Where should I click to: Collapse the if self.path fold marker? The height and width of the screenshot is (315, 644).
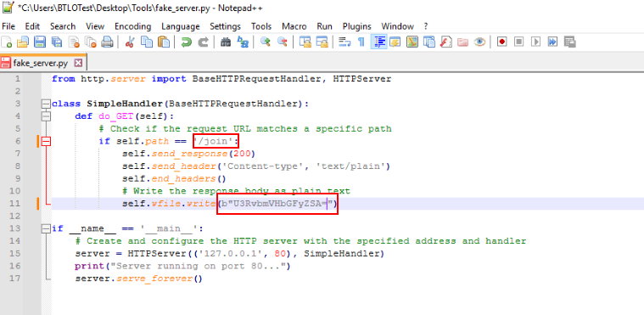pos(46,142)
